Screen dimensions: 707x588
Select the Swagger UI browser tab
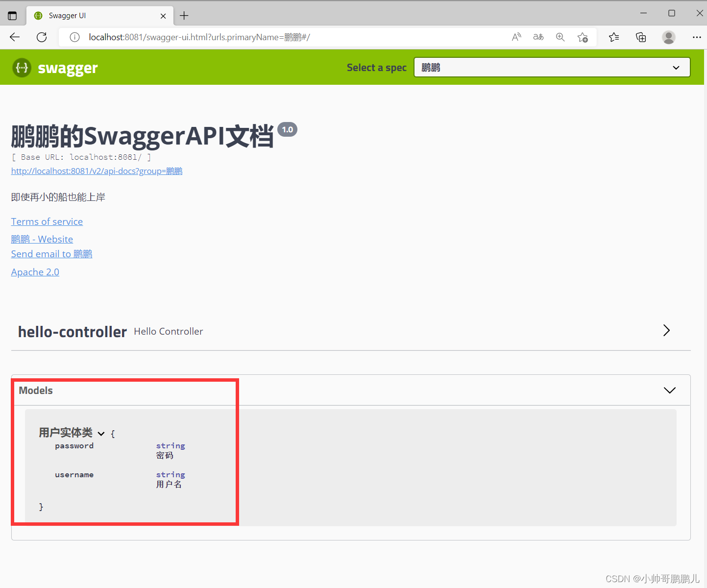coord(100,16)
